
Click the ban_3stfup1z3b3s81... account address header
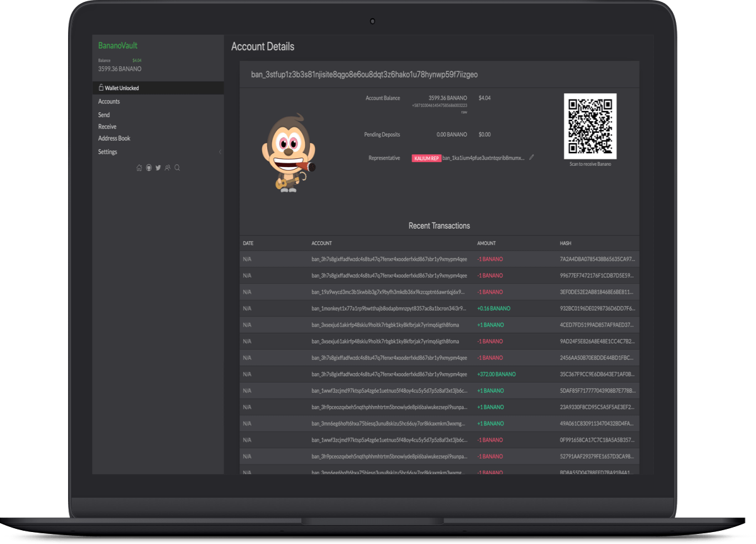[x=364, y=74]
